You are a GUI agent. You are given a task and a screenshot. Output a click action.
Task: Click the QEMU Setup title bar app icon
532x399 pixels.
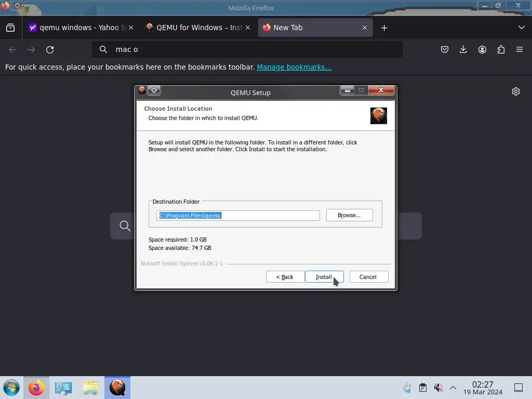(x=142, y=90)
